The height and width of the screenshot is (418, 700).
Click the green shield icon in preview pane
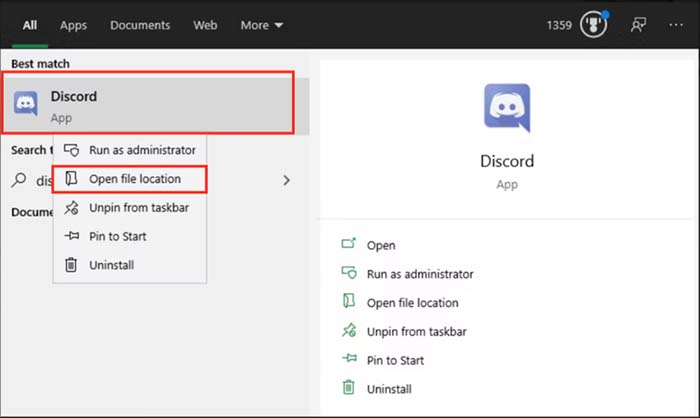pyautogui.click(x=349, y=272)
